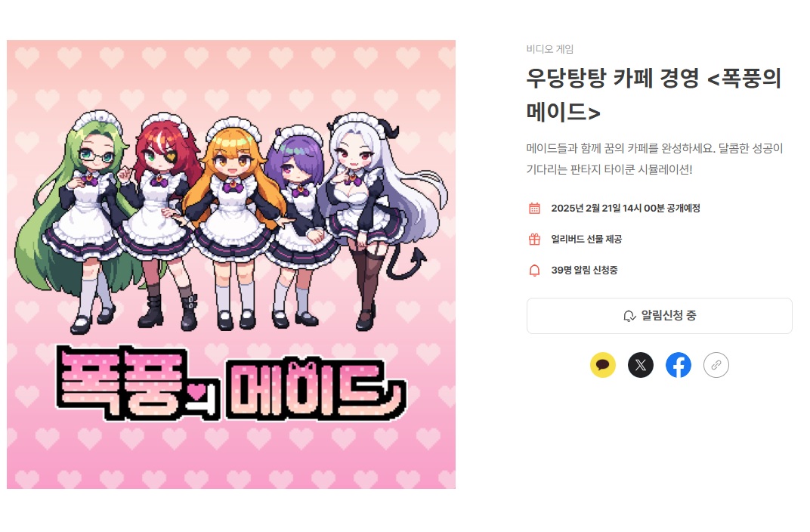Click the red calendar icon

534,208
